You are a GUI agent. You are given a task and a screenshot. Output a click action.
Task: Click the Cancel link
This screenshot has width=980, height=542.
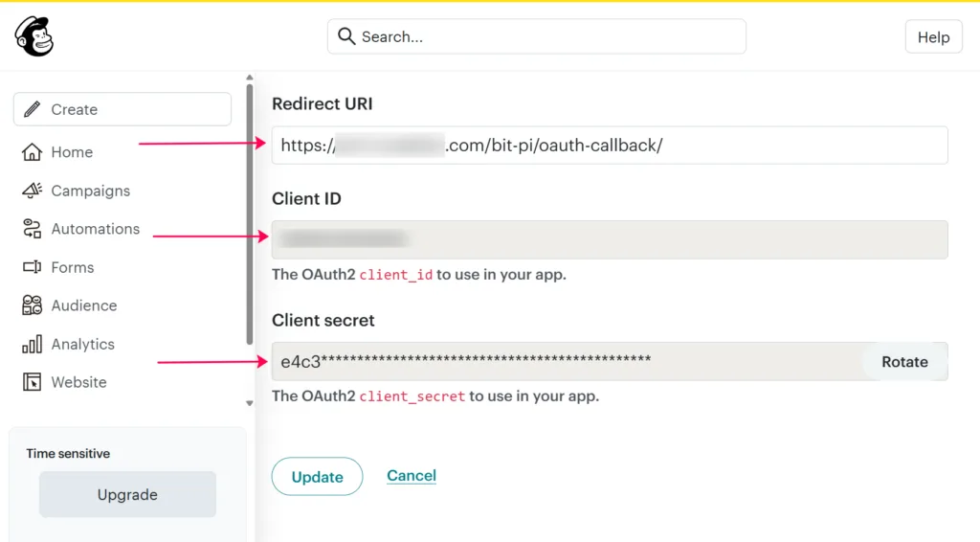(412, 476)
